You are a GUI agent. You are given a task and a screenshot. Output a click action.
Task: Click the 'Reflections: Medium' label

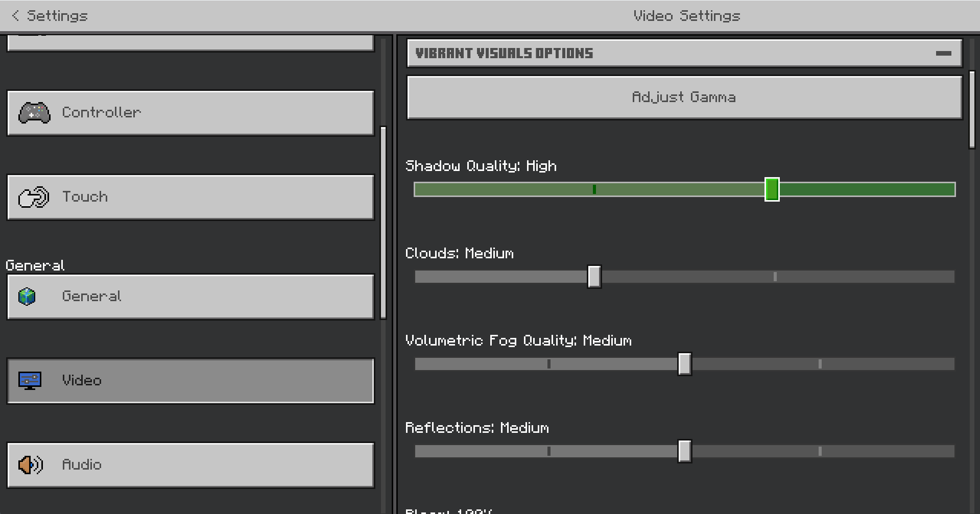click(x=477, y=428)
